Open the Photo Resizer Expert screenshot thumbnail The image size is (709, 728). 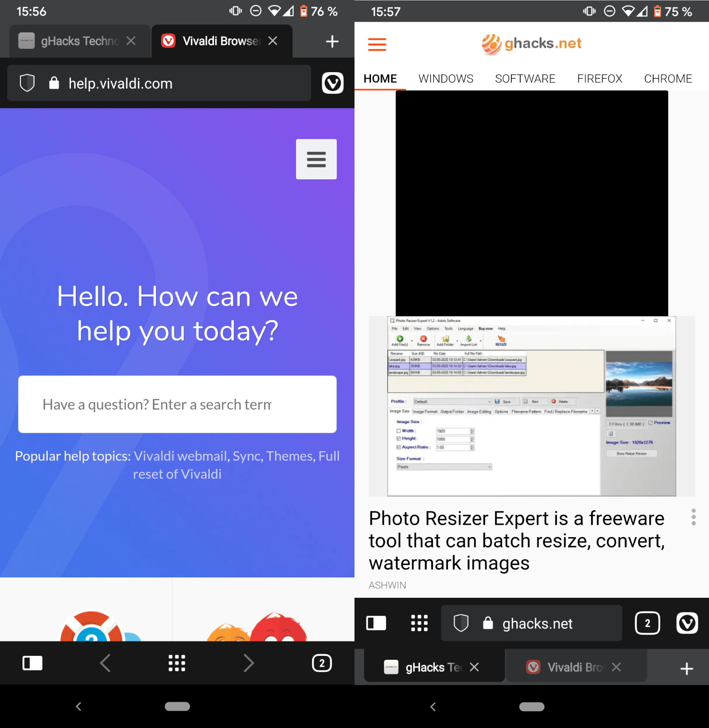point(532,406)
